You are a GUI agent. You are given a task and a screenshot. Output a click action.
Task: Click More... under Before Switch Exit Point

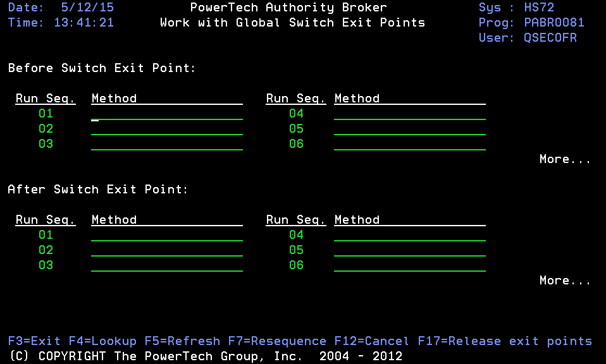[x=565, y=159]
